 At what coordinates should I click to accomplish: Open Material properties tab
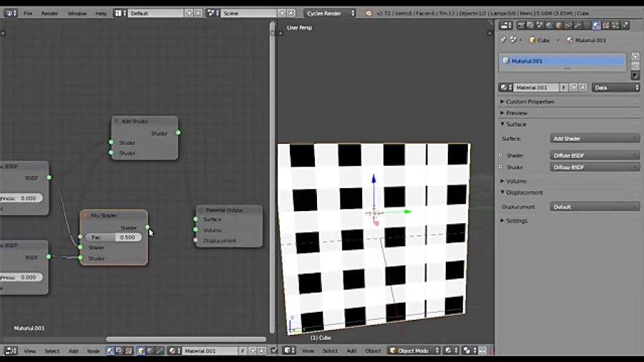click(596, 26)
